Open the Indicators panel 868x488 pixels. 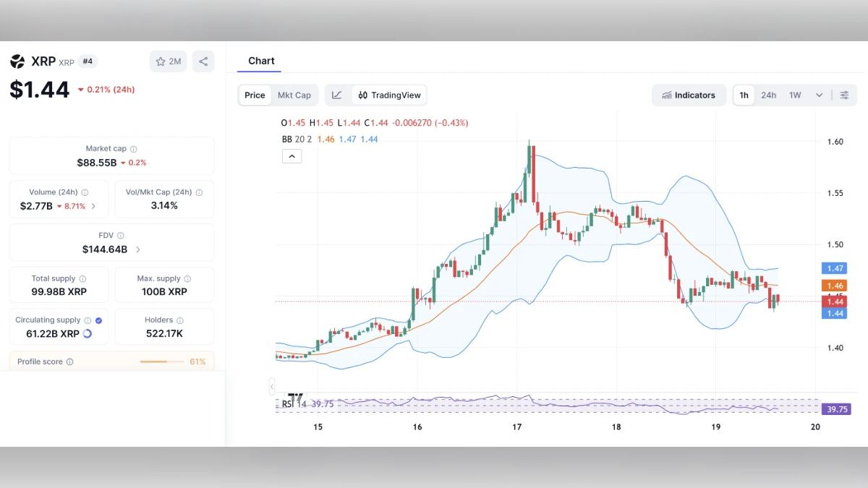pyautogui.click(x=689, y=95)
